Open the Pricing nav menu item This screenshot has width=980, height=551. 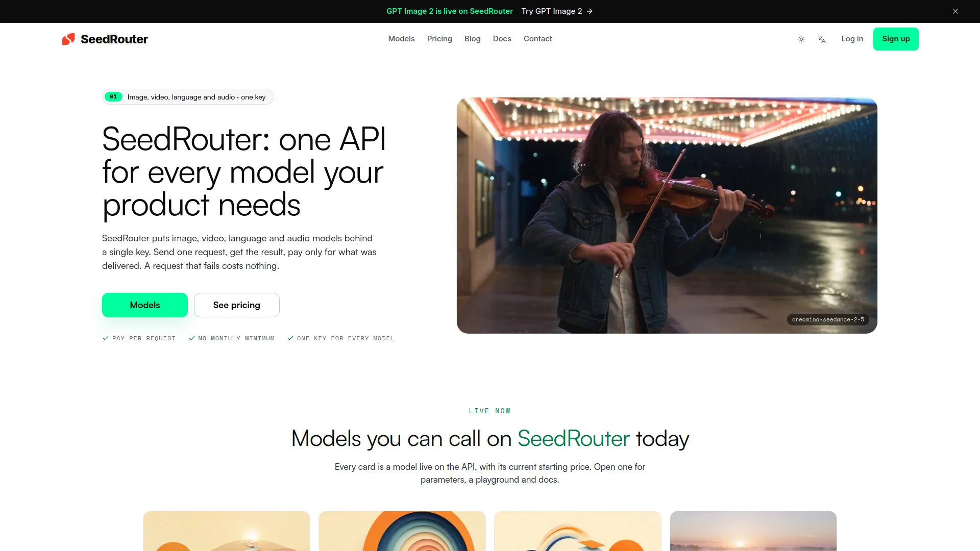(439, 39)
